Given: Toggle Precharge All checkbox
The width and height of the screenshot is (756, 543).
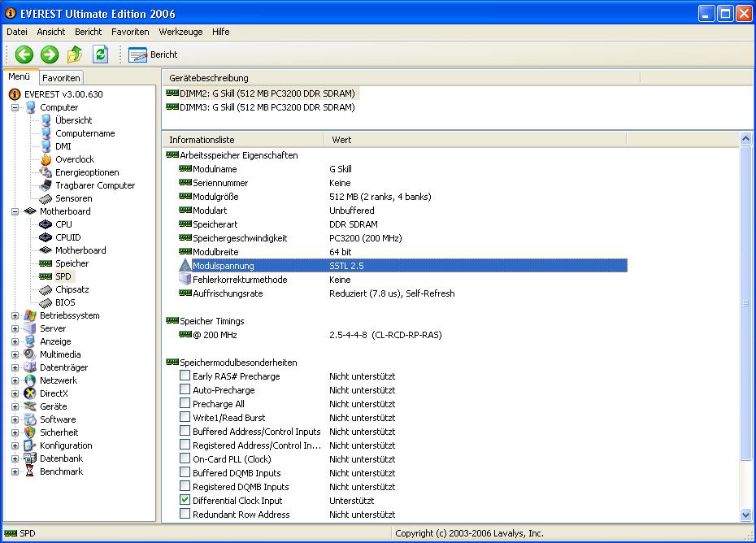Looking at the screenshot, I should [x=185, y=402].
